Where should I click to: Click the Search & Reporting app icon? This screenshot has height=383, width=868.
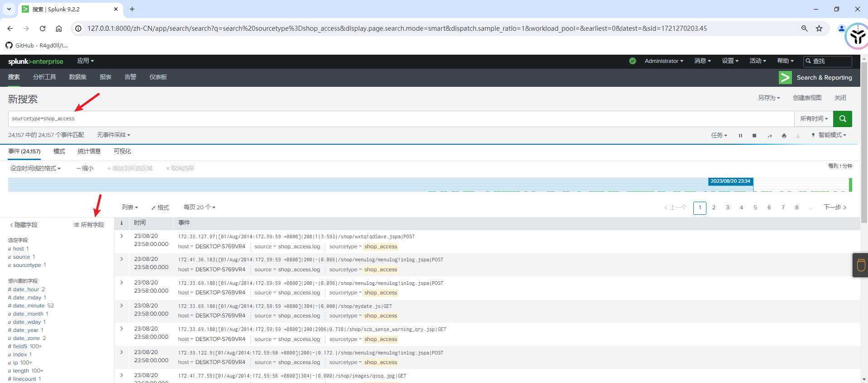(785, 78)
